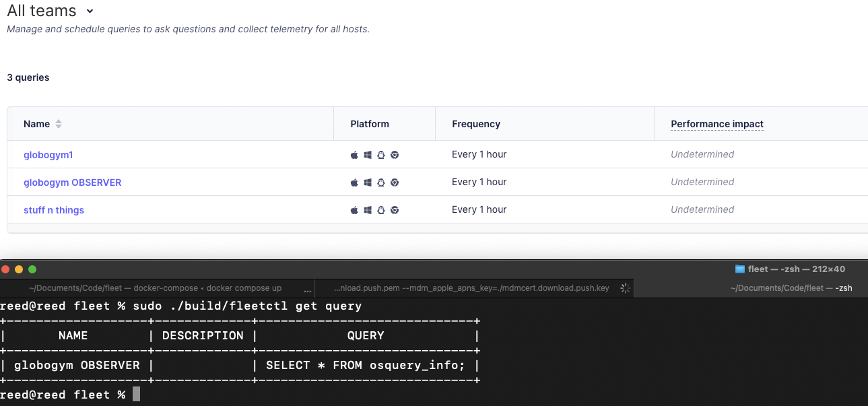Click the Manage and schedule queries description text
The image size is (868, 406).
point(188,29)
